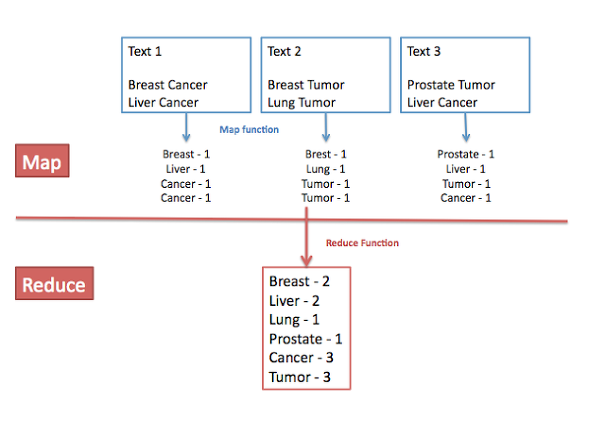Viewport: 605px width, 436px height.
Task: Click 'Tumor - 3' in reduce output
Action: (300, 377)
